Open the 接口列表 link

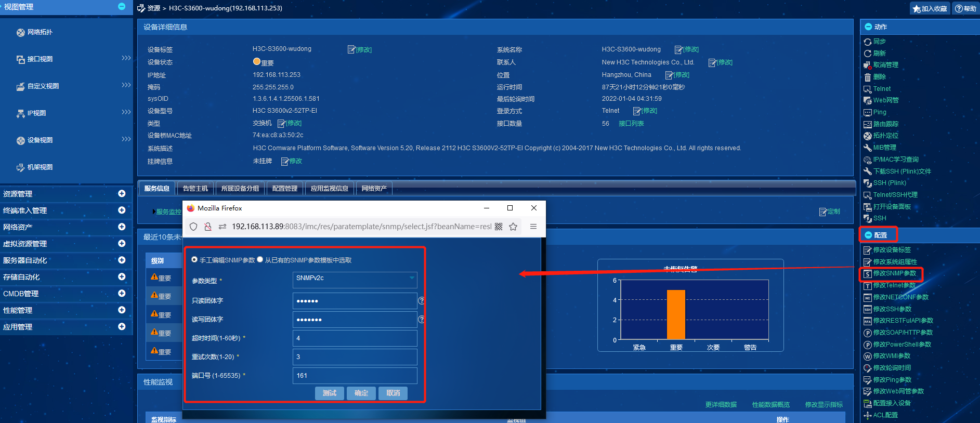click(631, 124)
